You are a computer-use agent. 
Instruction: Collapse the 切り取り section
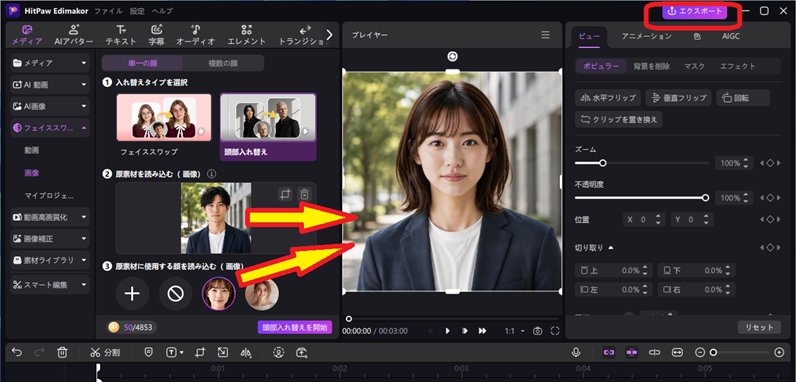610,248
